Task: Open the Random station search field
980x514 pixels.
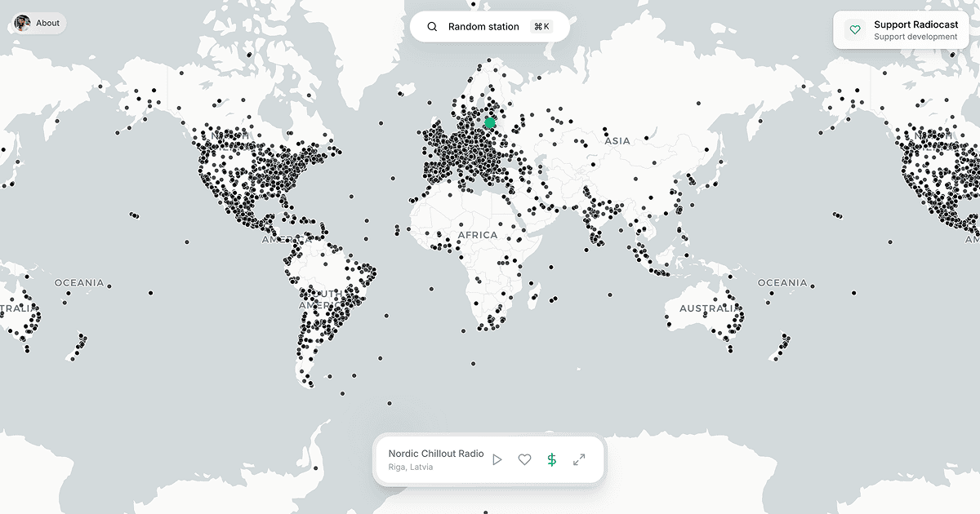Action: pyautogui.click(x=489, y=27)
